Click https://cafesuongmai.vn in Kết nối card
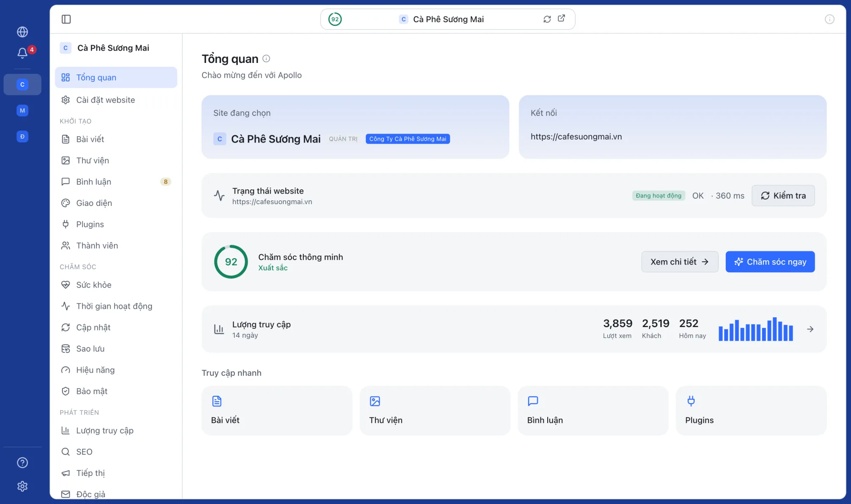851x504 pixels. (576, 137)
